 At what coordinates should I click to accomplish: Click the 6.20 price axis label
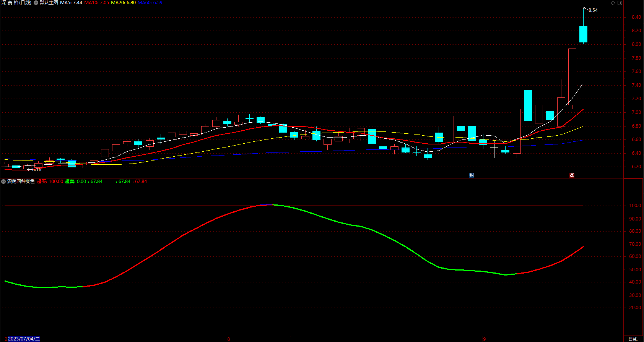click(636, 167)
